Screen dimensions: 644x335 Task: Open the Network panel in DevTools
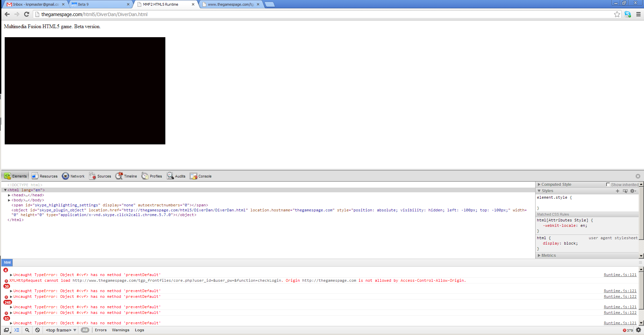click(73, 176)
